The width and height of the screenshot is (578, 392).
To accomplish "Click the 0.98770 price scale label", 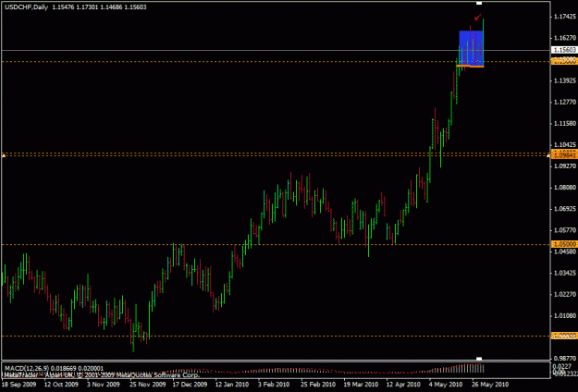I will (564, 358).
